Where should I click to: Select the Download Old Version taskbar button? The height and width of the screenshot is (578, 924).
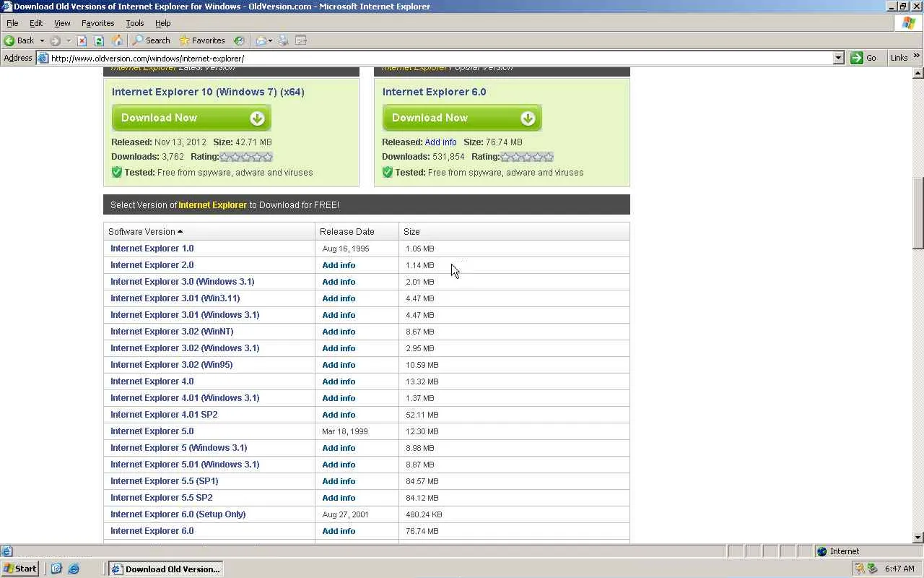(x=165, y=569)
